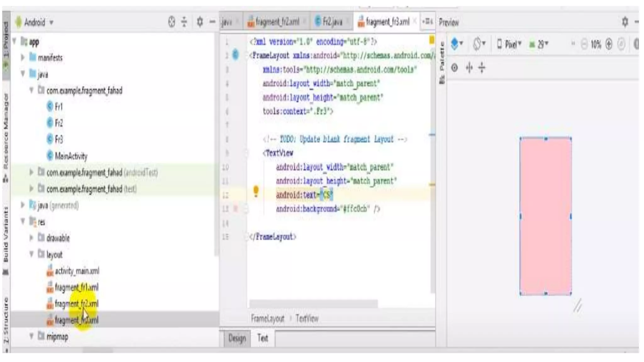Open the Project panel gear options

tap(200, 22)
